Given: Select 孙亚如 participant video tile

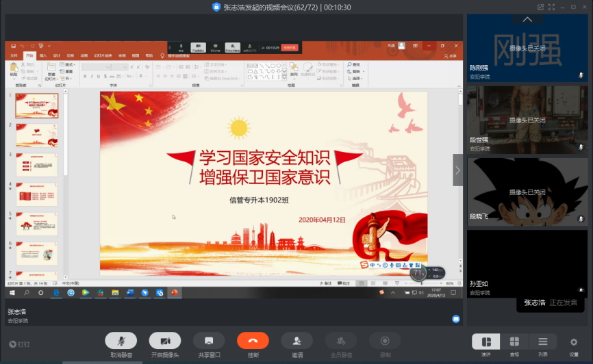Looking at the screenshot, I should pos(527,264).
